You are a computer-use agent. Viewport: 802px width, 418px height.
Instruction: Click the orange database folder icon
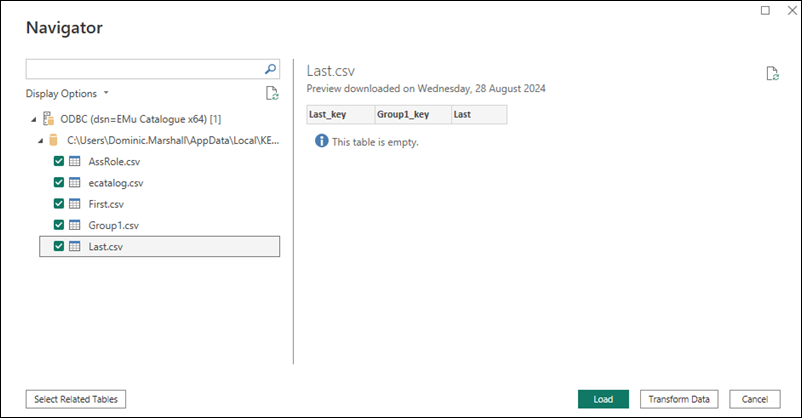click(54, 141)
